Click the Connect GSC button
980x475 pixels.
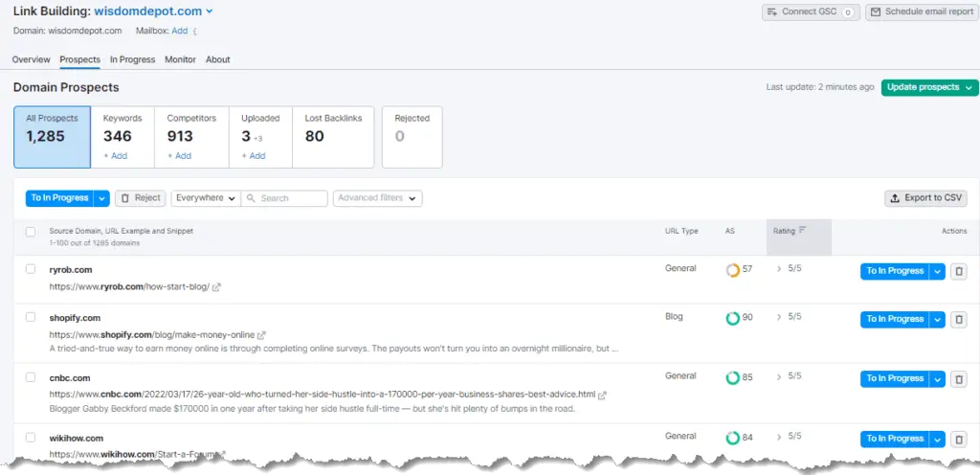click(x=811, y=11)
